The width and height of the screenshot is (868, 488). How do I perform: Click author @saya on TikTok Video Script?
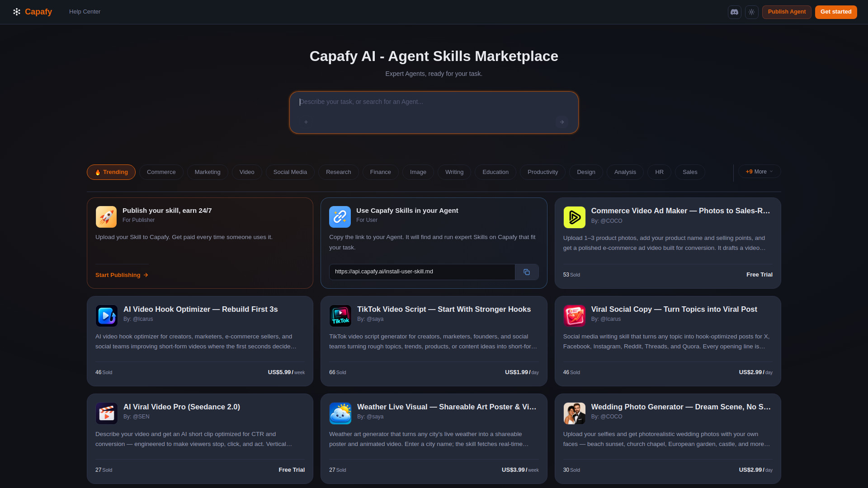tap(375, 319)
